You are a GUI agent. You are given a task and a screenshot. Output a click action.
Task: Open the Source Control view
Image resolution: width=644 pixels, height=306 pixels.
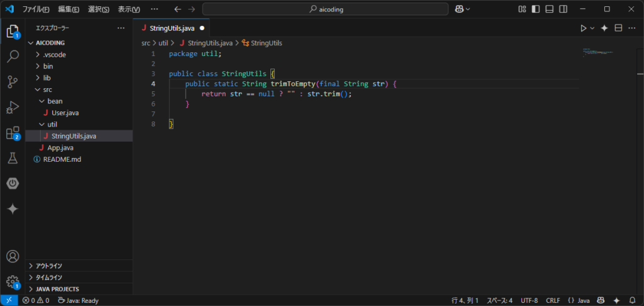[x=13, y=82]
